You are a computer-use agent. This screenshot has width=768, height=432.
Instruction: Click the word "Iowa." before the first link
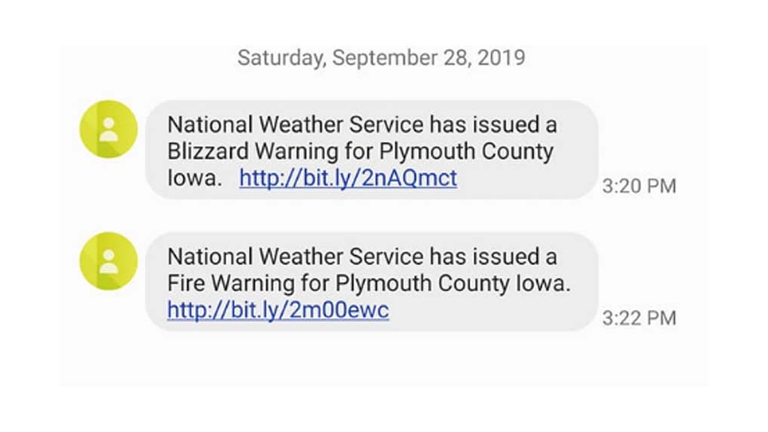(x=195, y=179)
